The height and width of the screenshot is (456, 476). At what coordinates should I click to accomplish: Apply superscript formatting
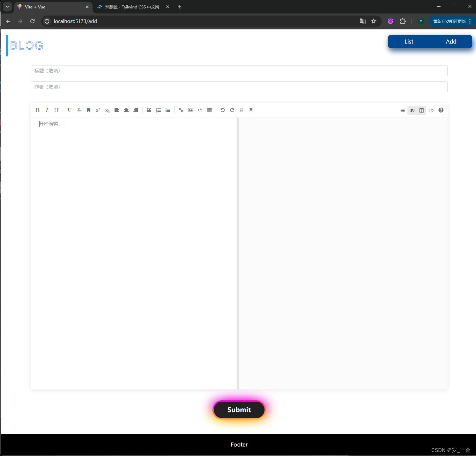click(98, 110)
